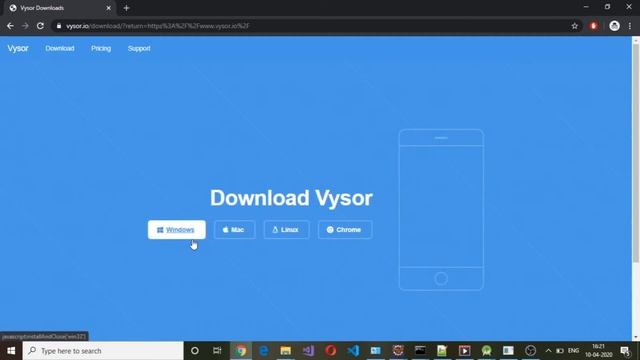The image size is (640, 360).
Task: Open the Vysor home logo link
Action: pyautogui.click(x=18, y=48)
